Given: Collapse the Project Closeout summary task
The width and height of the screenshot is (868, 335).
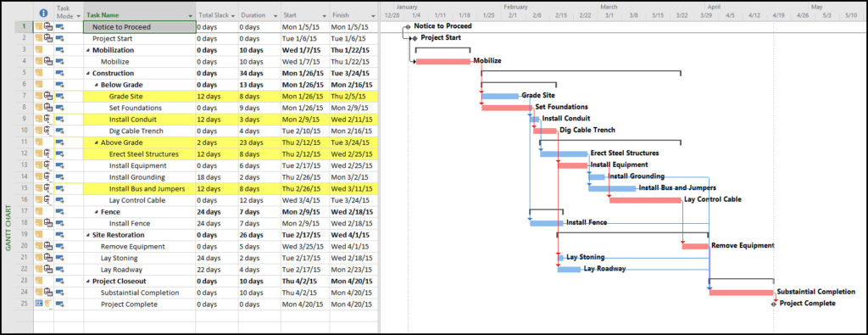Looking at the screenshot, I should 88,282.
